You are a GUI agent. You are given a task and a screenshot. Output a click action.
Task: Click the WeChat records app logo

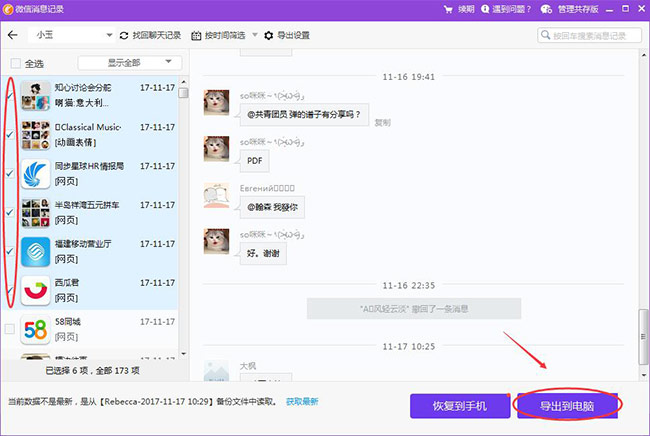tap(7, 9)
